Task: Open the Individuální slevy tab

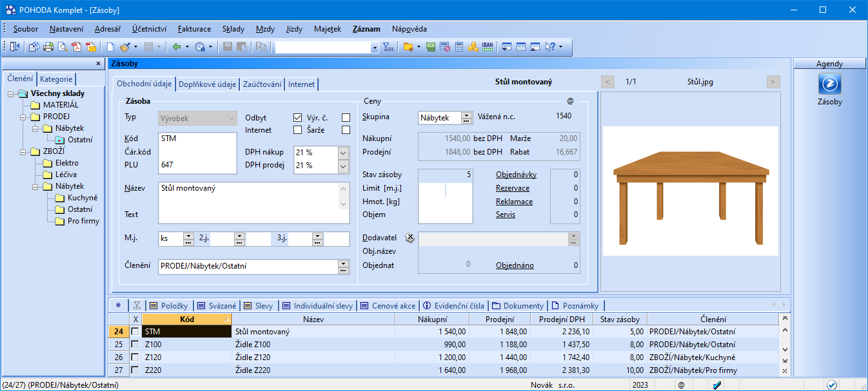Action: (x=317, y=306)
